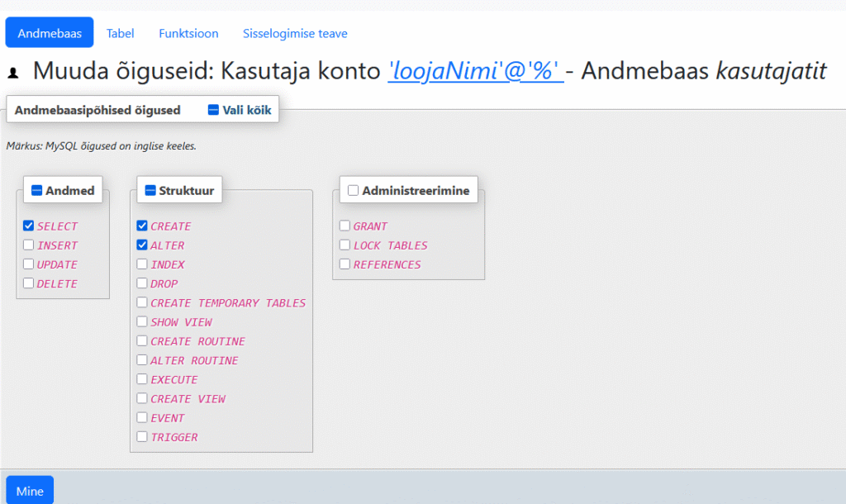Viewport: 846px width, 504px height.
Task: Toggle the Struktuur group checkbox
Action: (x=150, y=190)
